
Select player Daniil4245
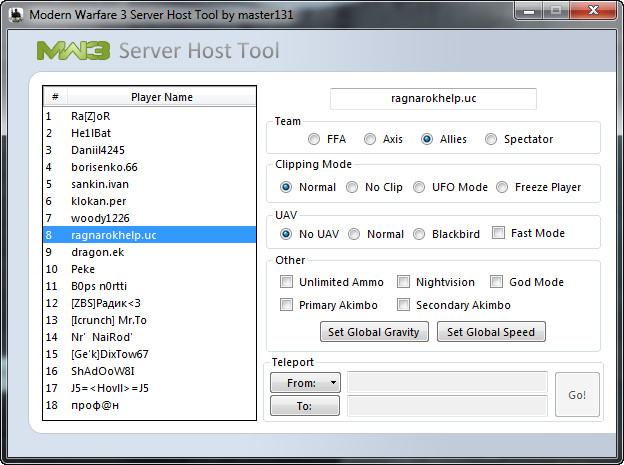click(x=149, y=150)
